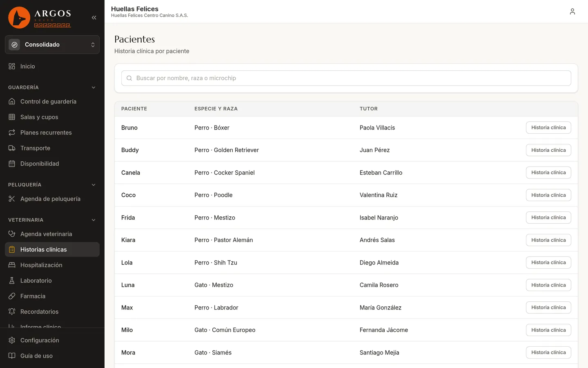Click the Disponibilidad calendar icon
This screenshot has width=588, height=368.
(x=12, y=164)
